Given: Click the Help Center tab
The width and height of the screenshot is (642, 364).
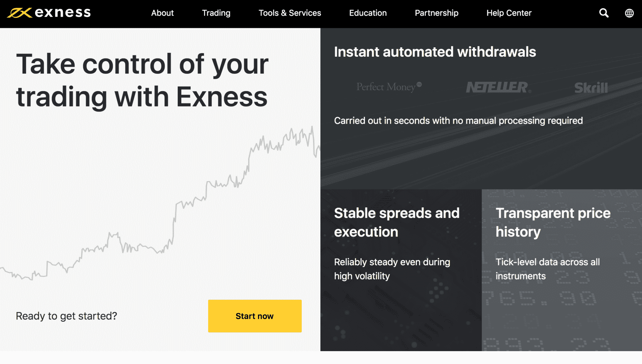Looking at the screenshot, I should click(509, 13).
